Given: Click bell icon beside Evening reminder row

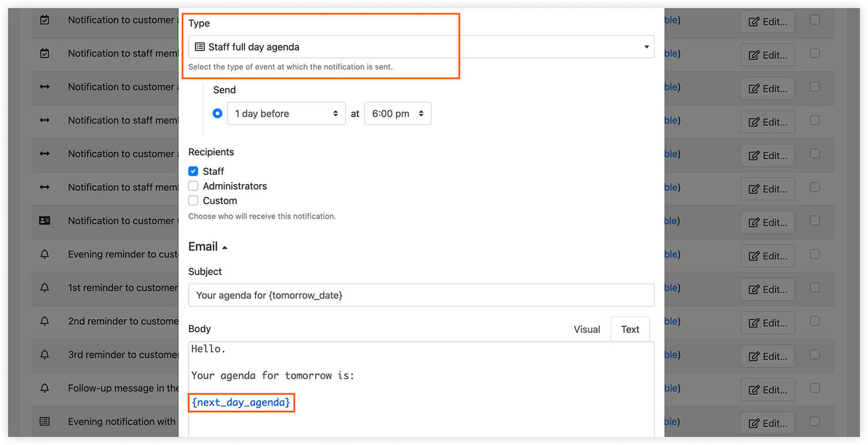Looking at the screenshot, I should [x=45, y=254].
